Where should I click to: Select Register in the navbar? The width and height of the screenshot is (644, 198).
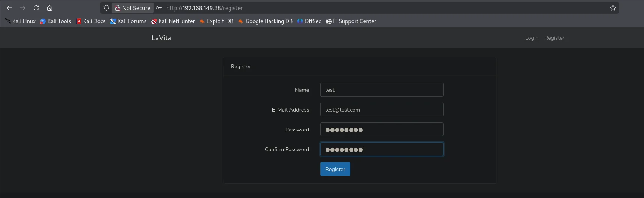[554, 38]
